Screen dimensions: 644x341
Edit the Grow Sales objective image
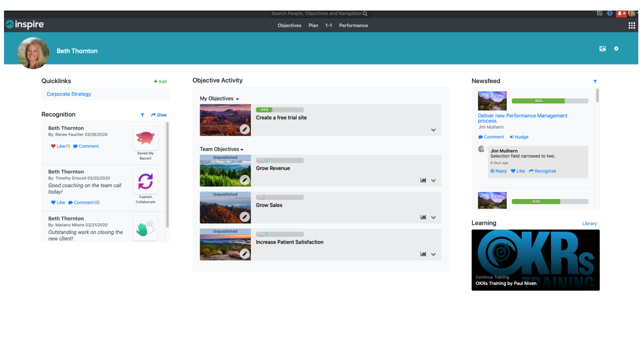(x=245, y=217)
